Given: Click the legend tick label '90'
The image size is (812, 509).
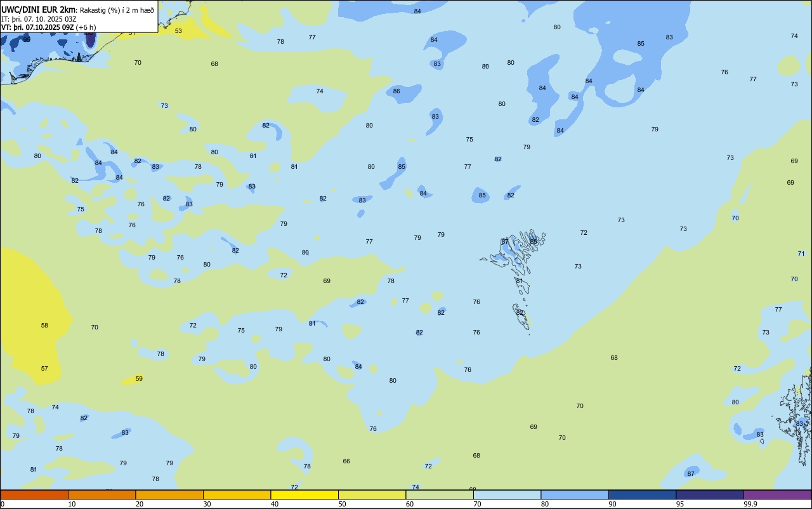Looking at the screenshot, I should 613,504.
